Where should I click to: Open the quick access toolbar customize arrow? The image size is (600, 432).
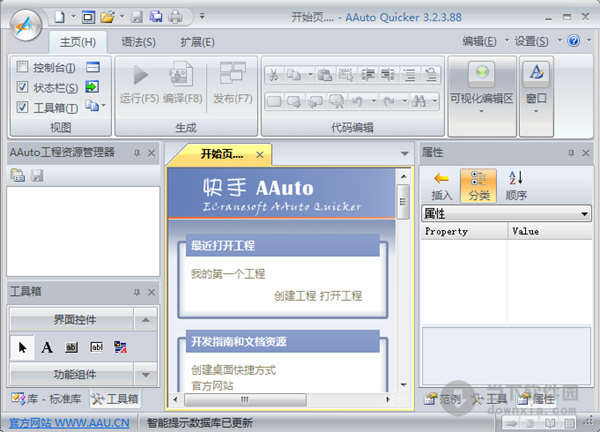[202, 16]
